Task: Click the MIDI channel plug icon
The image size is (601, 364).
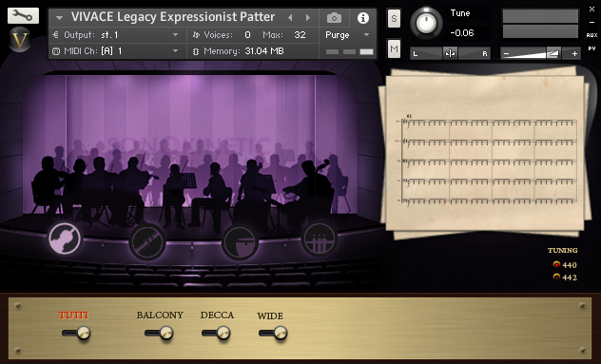Action: point(56,51)
